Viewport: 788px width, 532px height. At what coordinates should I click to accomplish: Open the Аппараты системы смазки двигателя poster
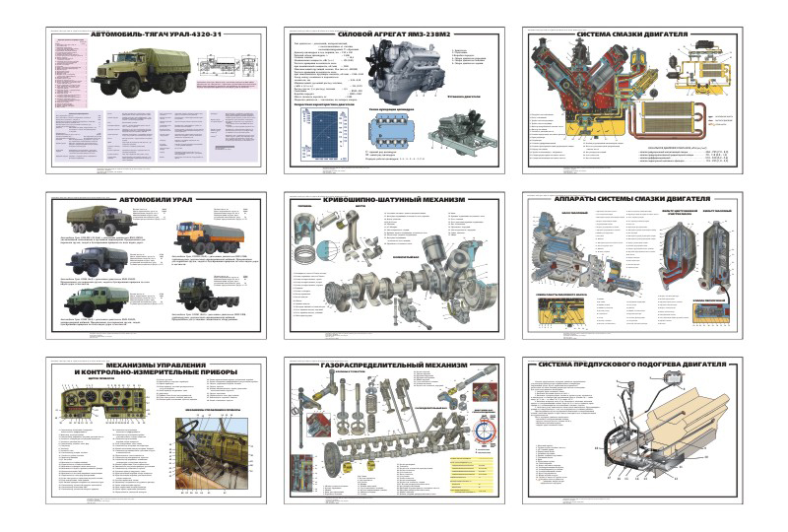click(632, 265)
